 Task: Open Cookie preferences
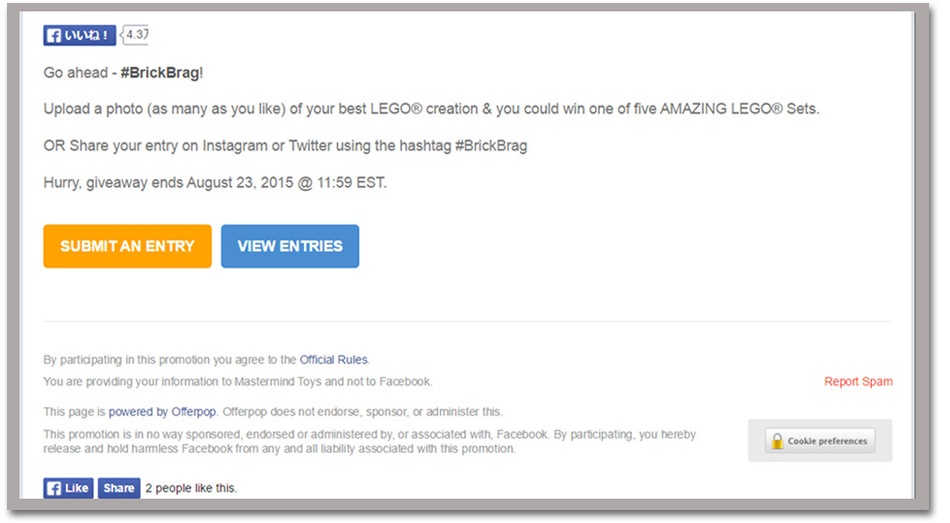click(x=820, y=441)
